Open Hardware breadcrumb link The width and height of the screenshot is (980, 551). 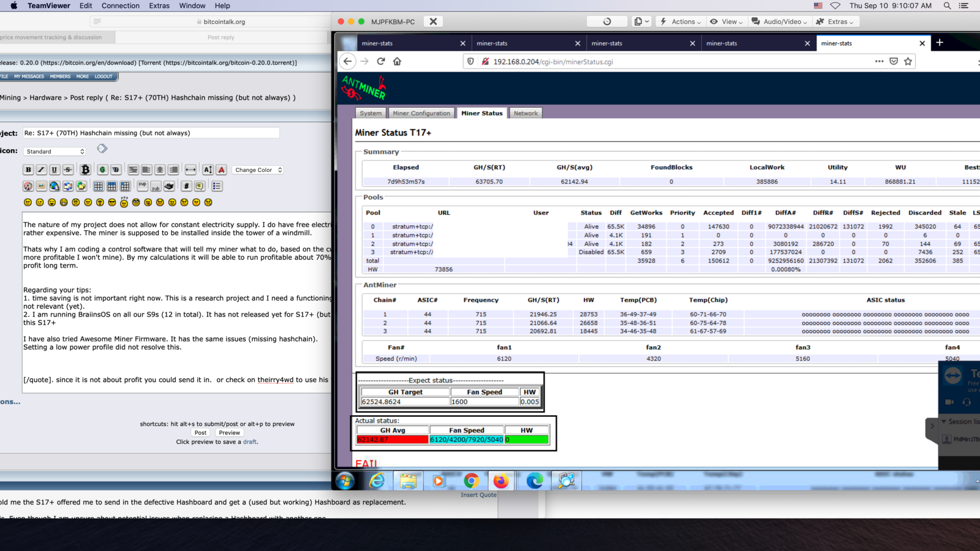(45, 97)
